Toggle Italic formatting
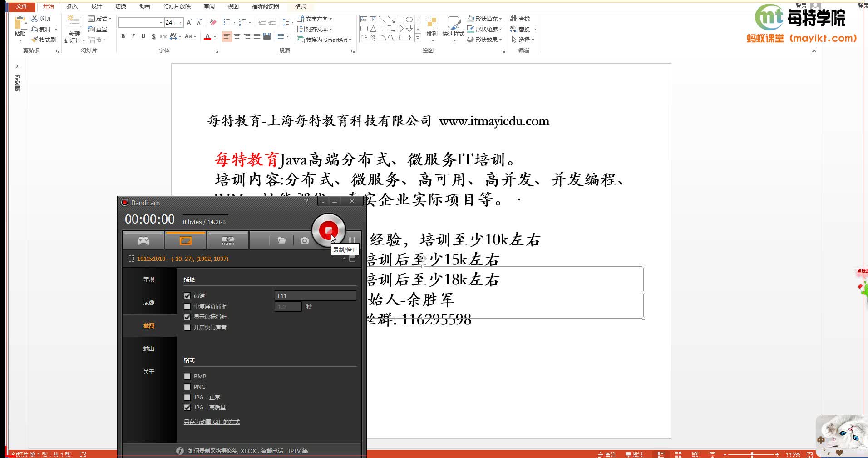This screenshot has height=458, width=868. tap(133, 36)
